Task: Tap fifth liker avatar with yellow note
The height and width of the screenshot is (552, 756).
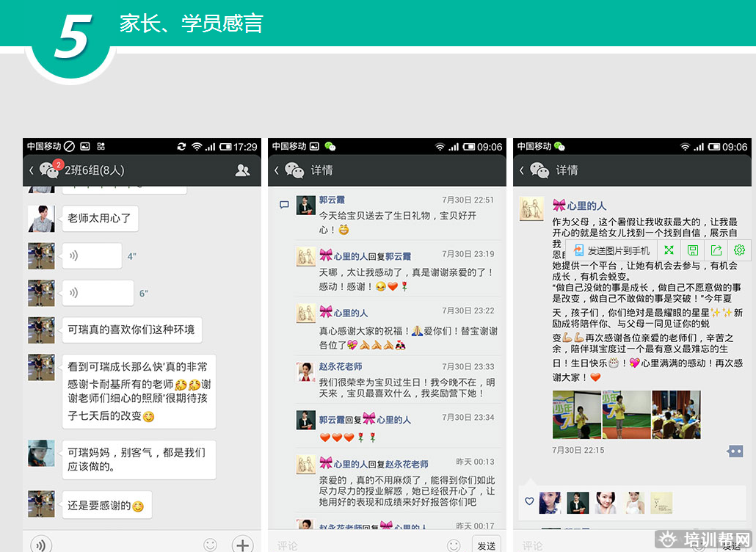Action: 661,503
